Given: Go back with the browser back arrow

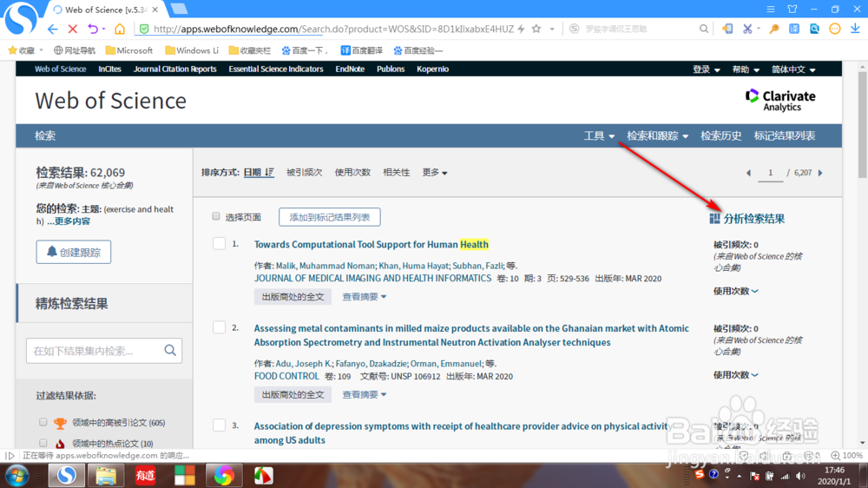Looking at the screenshot, I should (53, 29).
